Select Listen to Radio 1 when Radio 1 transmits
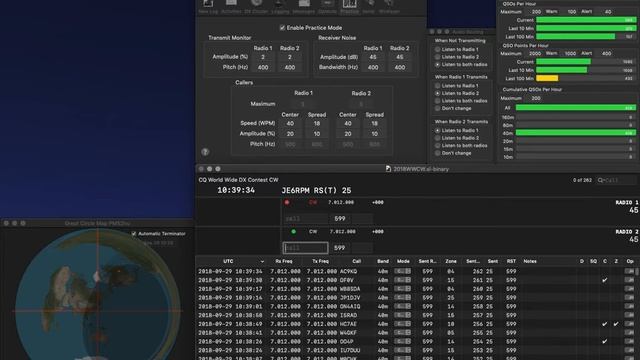Image resolution: width=640 pixels, height=360 pixels. click(x=438, y=86)
